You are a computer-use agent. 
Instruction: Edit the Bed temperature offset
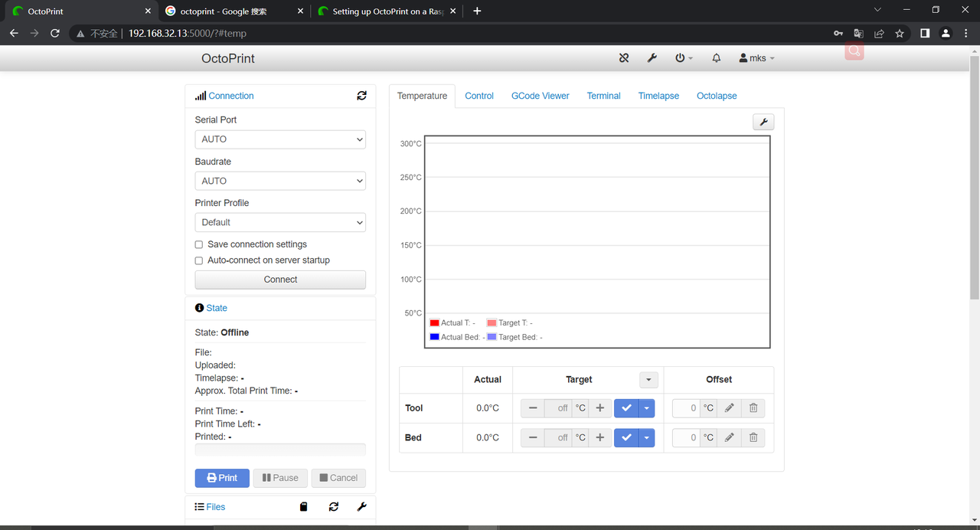(730, 437)
